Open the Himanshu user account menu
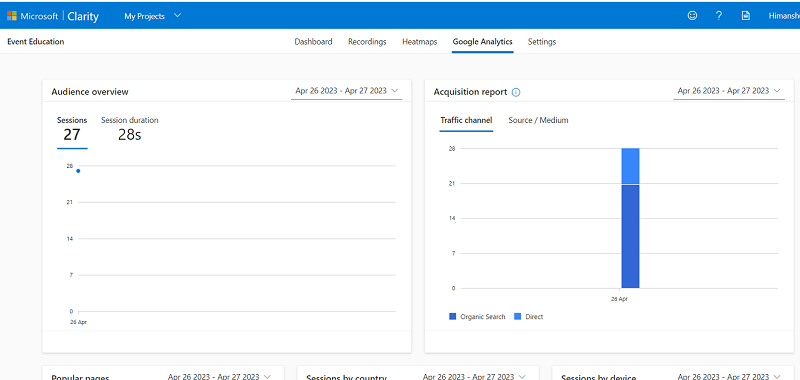Viewport: 800px width, 380px height. click(x=784, y=16)
